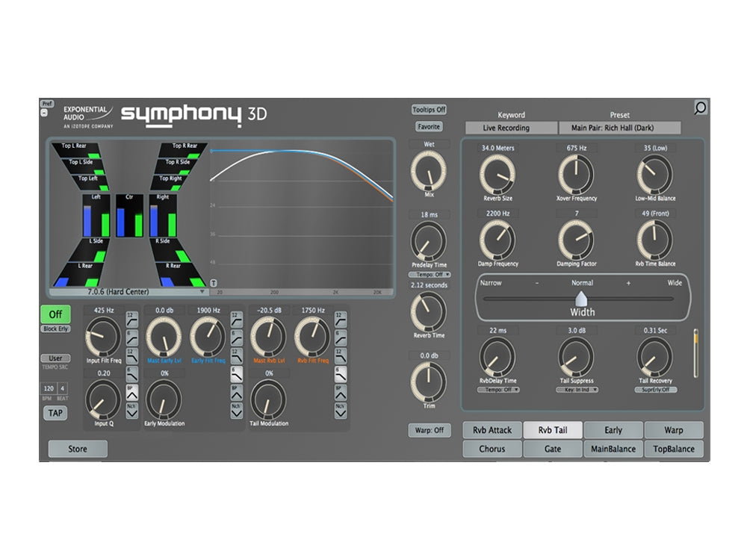The height and width of the screenshot is (560, 747).
Task: Open the TopBalance tab
Action: 674,449
